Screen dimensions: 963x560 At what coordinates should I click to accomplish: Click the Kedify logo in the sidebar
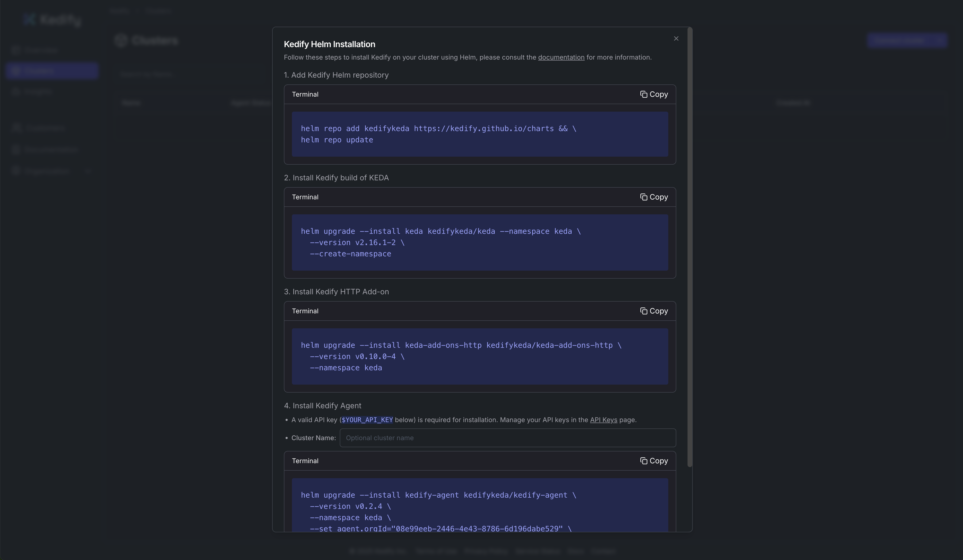point(52,19)
